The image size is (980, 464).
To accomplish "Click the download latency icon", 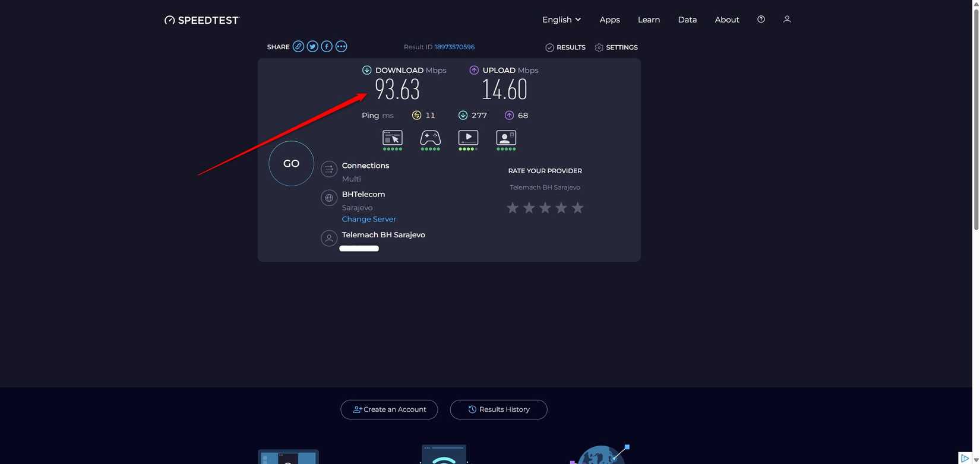I will point(463,115).
